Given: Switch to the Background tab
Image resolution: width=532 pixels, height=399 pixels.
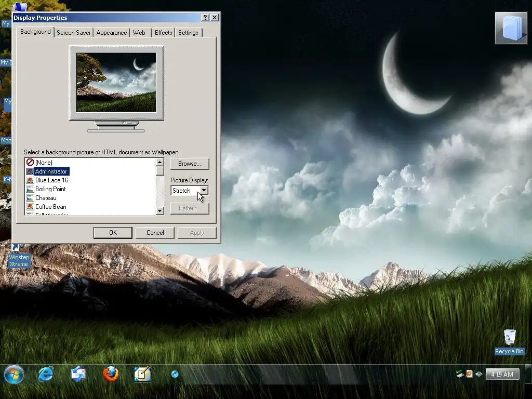Looking at the screenshot, I should [x=35, y=32].
